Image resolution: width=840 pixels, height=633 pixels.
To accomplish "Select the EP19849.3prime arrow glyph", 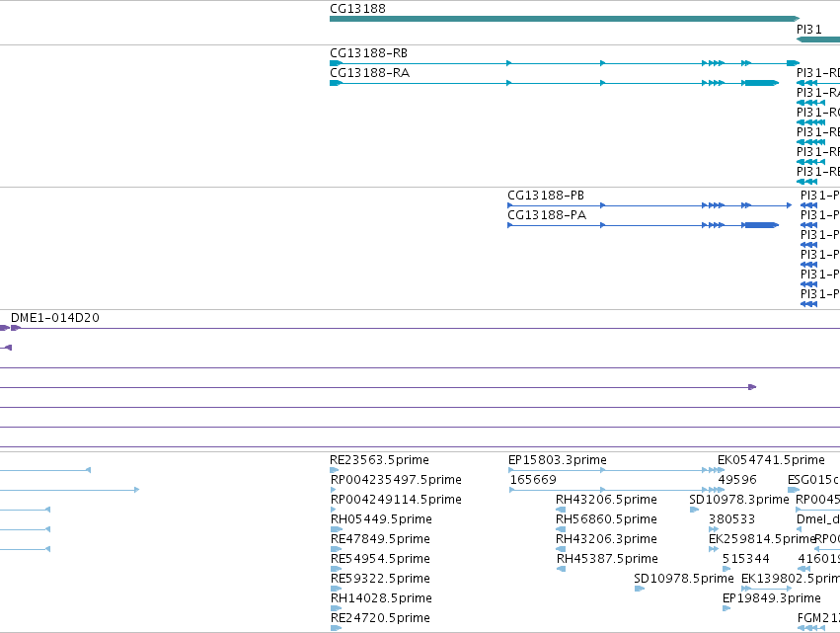I will (x=726, y=608).
